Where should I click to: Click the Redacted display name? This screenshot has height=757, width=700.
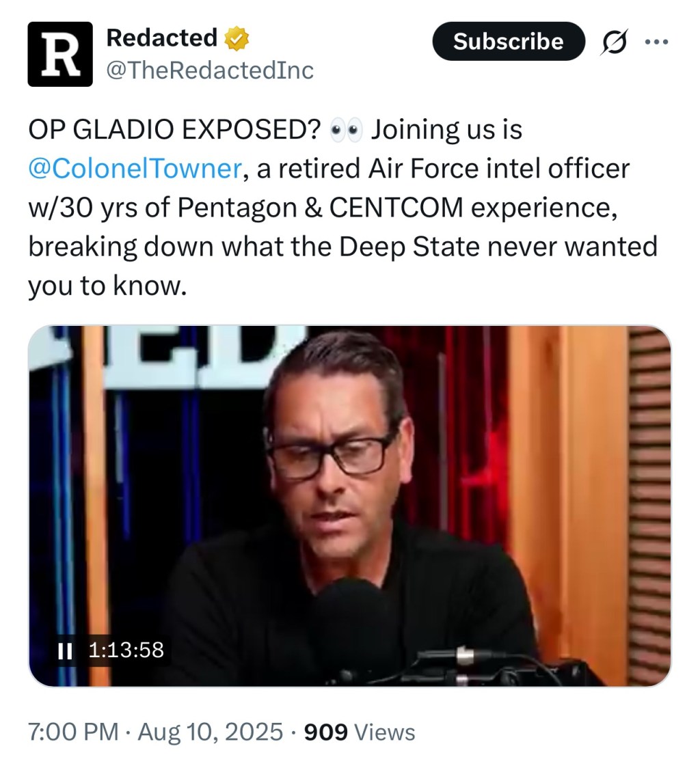[x=163, y=38]
